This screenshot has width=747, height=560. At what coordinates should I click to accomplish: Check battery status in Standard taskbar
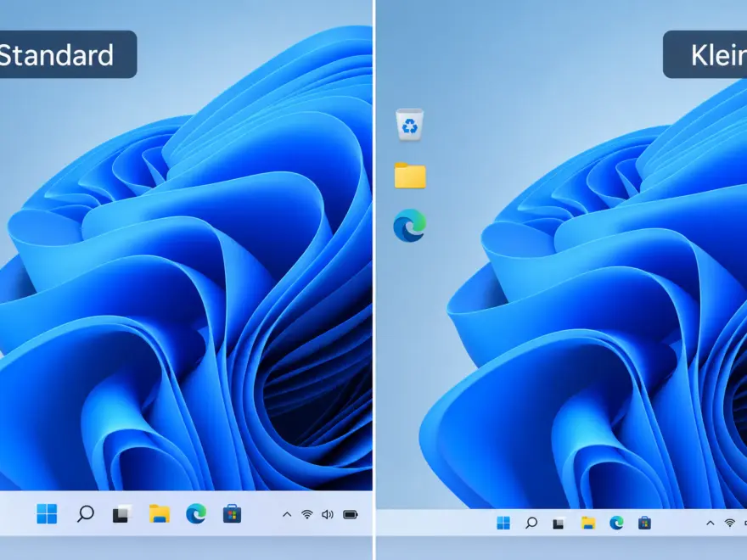click(x=350, y=514)
